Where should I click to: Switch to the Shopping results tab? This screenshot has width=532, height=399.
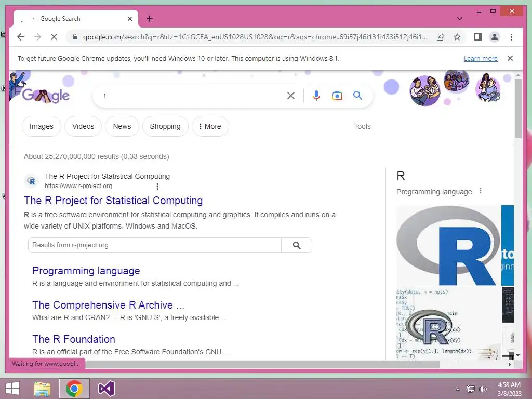(x=165, y=126)
